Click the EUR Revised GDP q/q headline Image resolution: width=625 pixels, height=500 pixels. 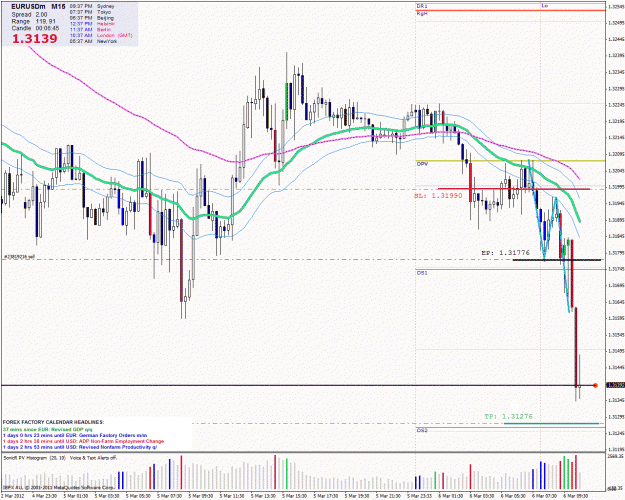(48, 430)
